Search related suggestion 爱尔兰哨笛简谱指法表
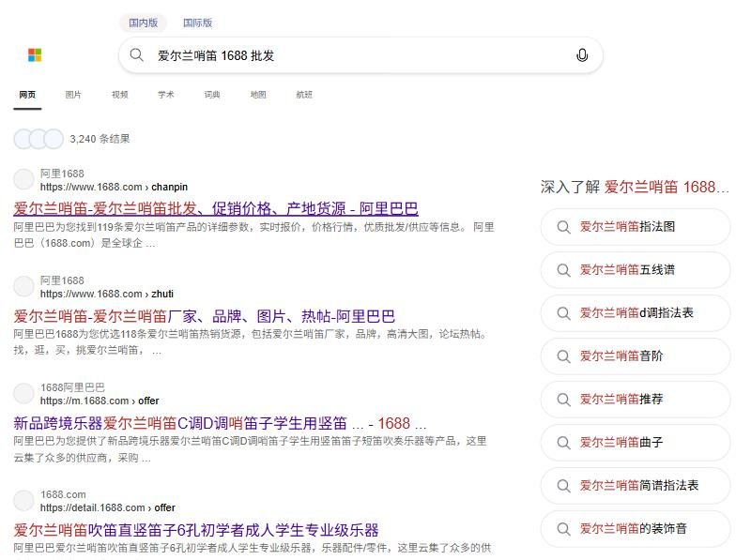Image resolution: width=751 pixels, height=560 pixels. point(636,485)
